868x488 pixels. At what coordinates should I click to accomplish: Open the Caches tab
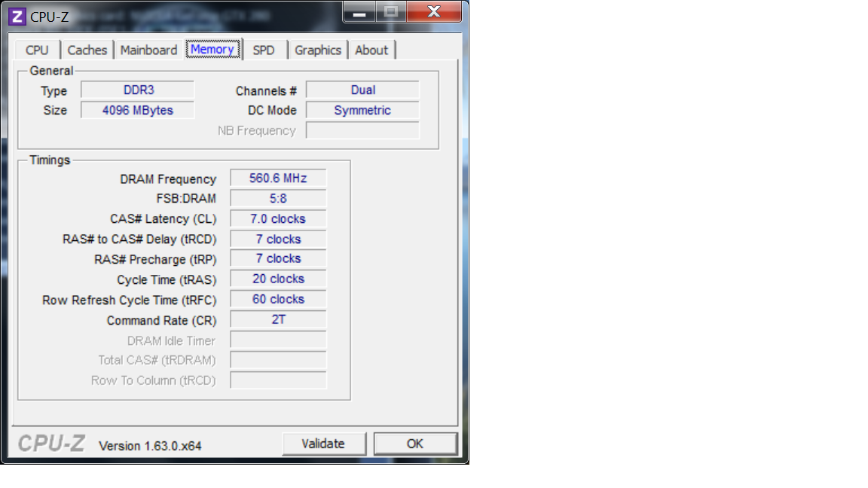tap(87, 50)
